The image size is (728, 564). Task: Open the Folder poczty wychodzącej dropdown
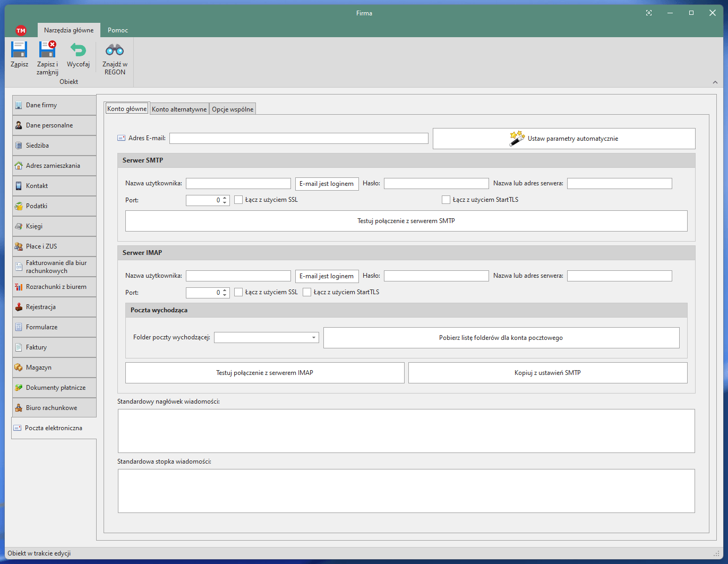[x=314, y=338]
